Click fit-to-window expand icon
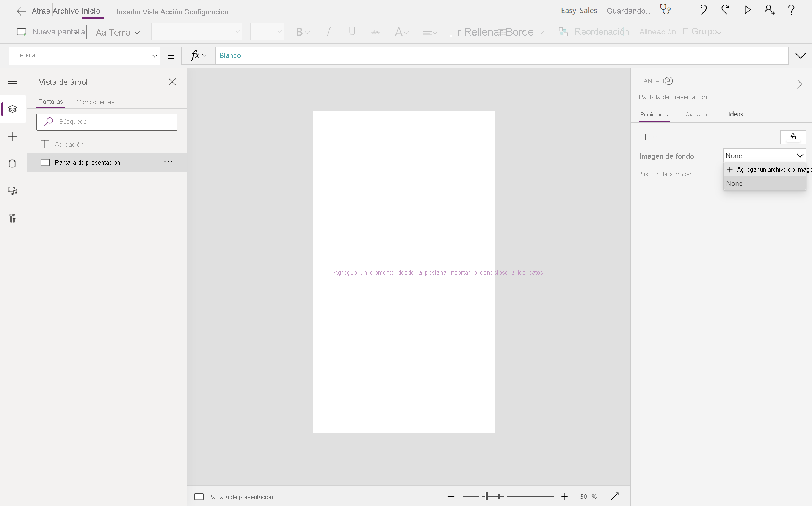The height and width of the screenshot is (506, 812). tap(614, 496)
